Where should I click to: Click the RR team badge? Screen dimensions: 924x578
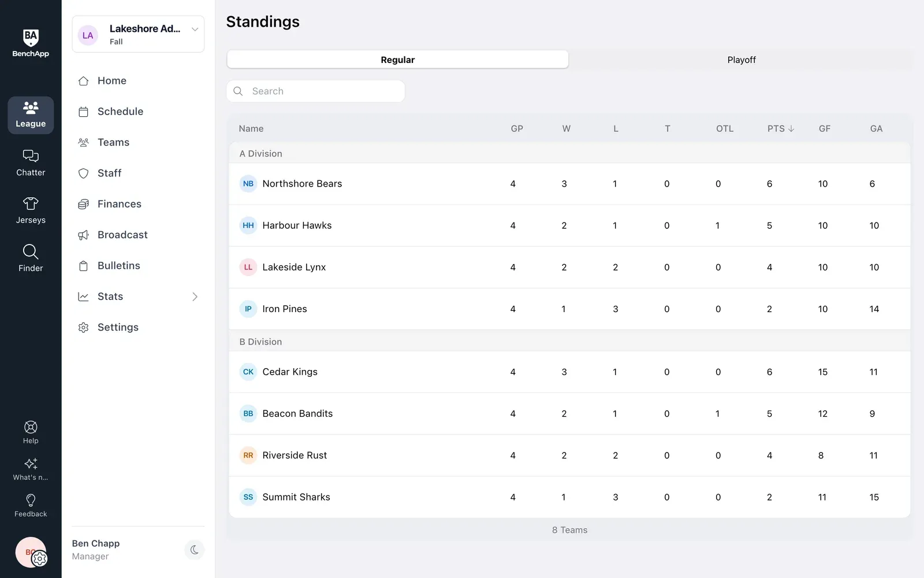[248, 455]
